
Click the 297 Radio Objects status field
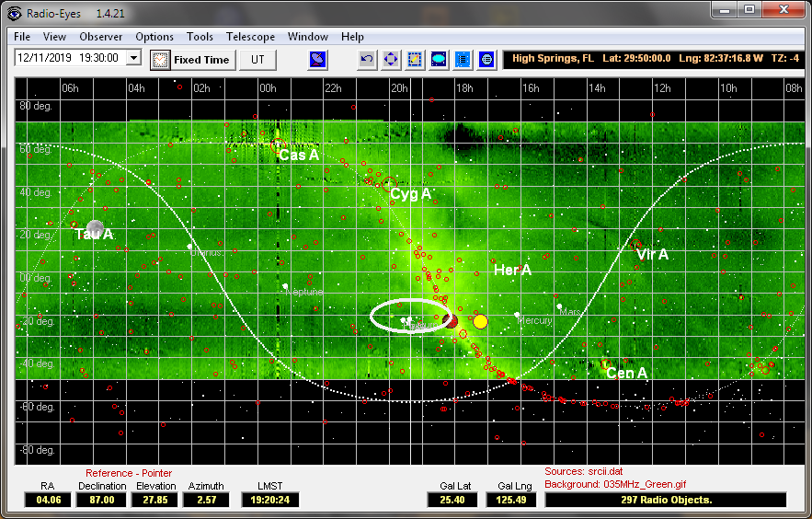665,500
